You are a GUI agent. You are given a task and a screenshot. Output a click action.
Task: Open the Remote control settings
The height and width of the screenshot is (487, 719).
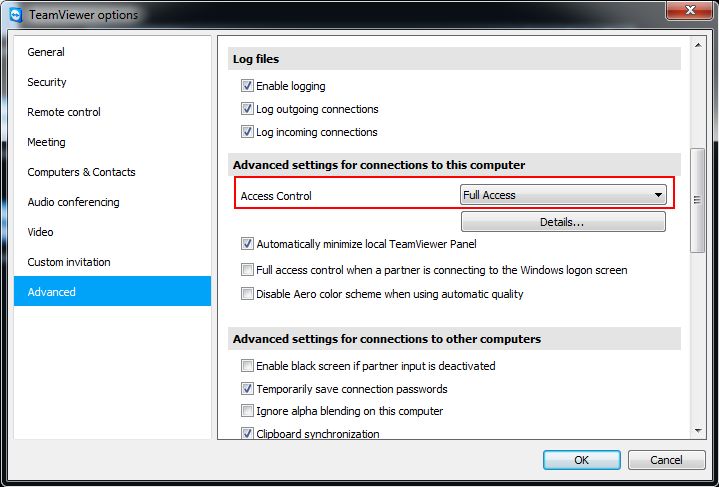[x=64, y=112]
